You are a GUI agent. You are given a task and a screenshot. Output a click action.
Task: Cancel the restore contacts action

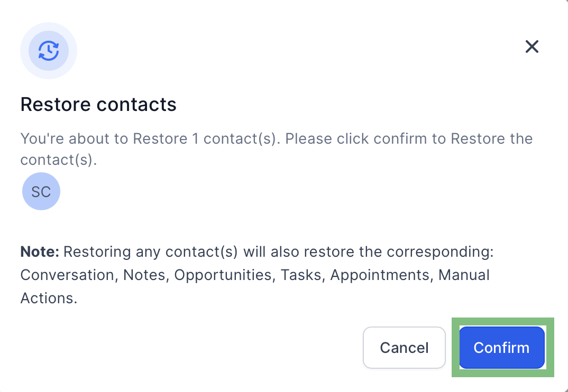[x=404, y=348]
